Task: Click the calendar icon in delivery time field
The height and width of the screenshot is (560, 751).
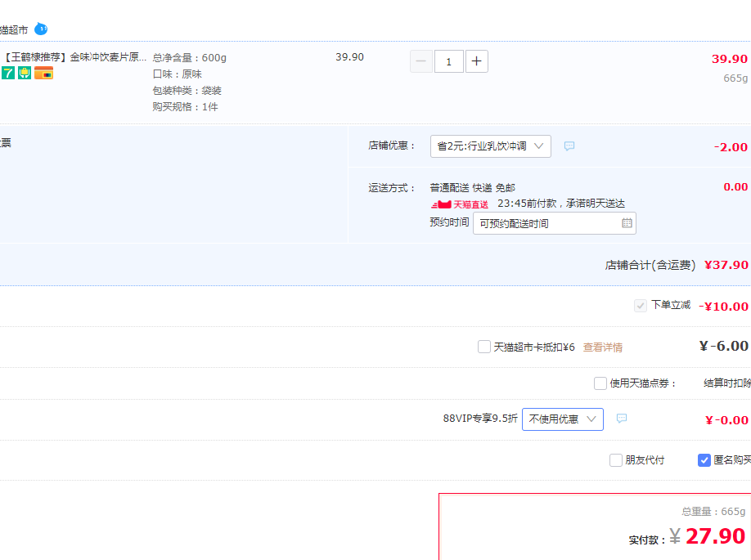Action: click(x=627, y=223)
